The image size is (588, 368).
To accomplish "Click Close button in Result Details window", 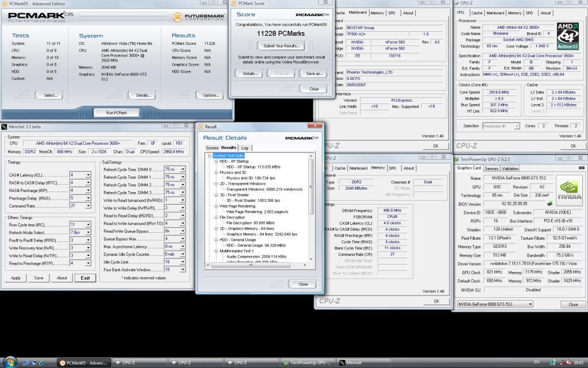I will pos(303,284).
